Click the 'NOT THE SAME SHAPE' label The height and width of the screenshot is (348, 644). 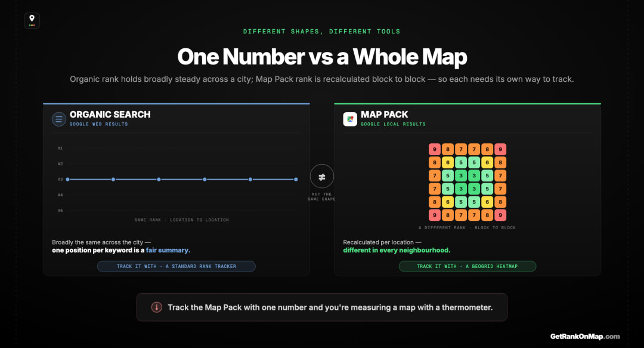(321, 196)
